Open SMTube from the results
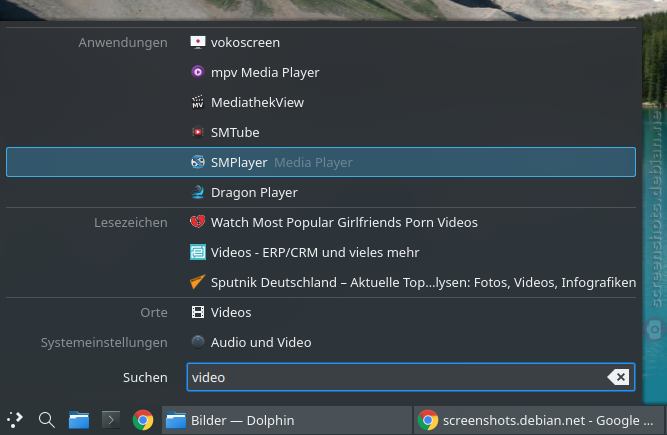The image size is (667, 435). (x=321, y=132)
